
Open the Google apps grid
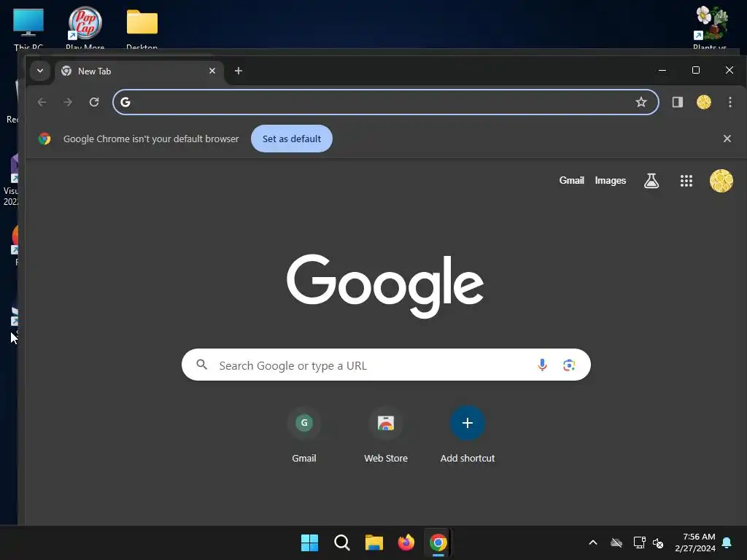(x=686, y=181)
